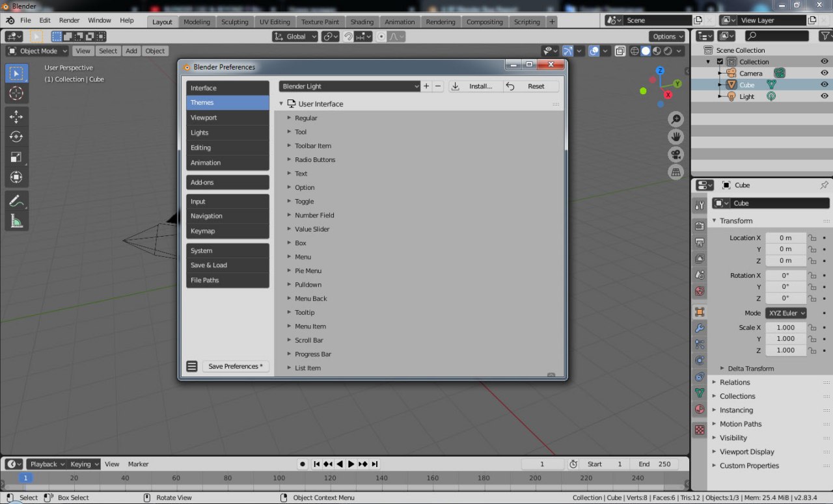Open the Add-ons preferences tab
The image size is (833, 504).
(x=228, y=182)
